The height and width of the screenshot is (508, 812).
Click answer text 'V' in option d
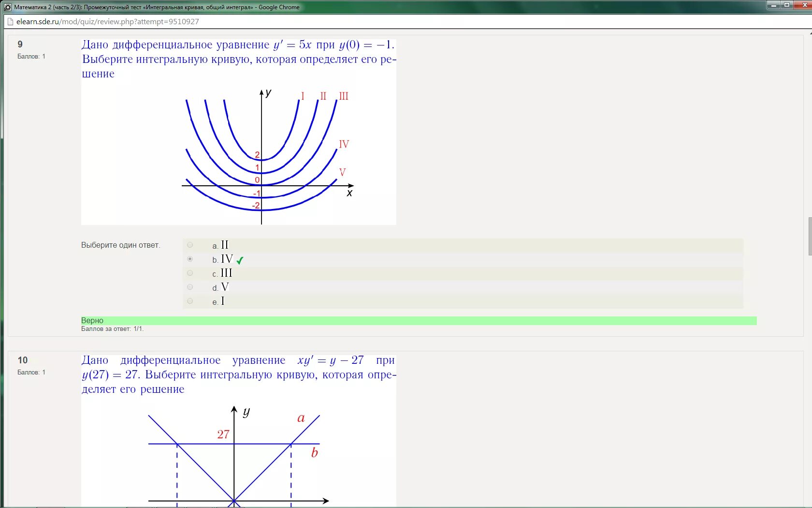click(225, 287)
